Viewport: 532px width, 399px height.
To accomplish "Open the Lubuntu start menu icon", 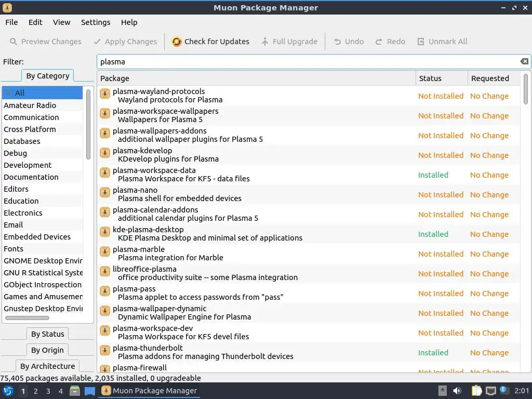I will (8, 391).
